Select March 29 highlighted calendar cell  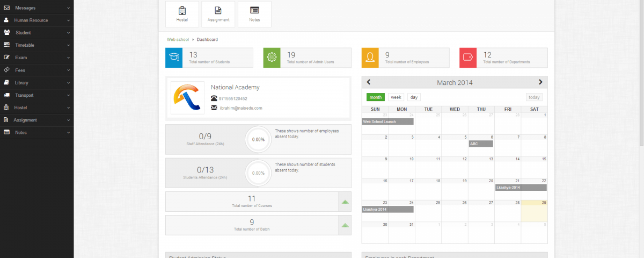tap(534, 211)
